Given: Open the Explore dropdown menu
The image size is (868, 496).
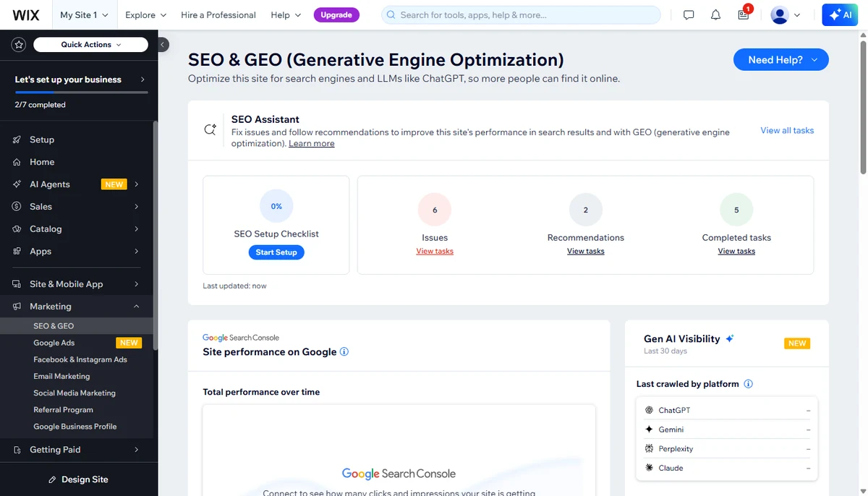Looking at the screenshot, I should (145, 14).
